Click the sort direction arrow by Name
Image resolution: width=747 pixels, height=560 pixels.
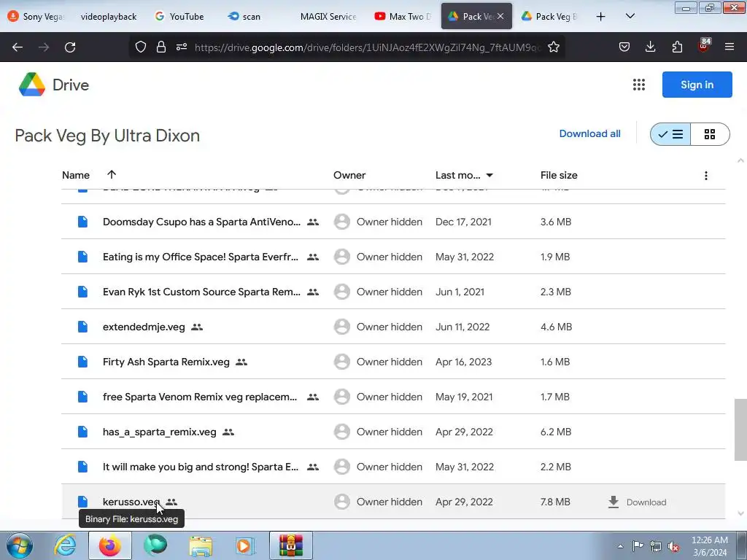tap(112, 174)
